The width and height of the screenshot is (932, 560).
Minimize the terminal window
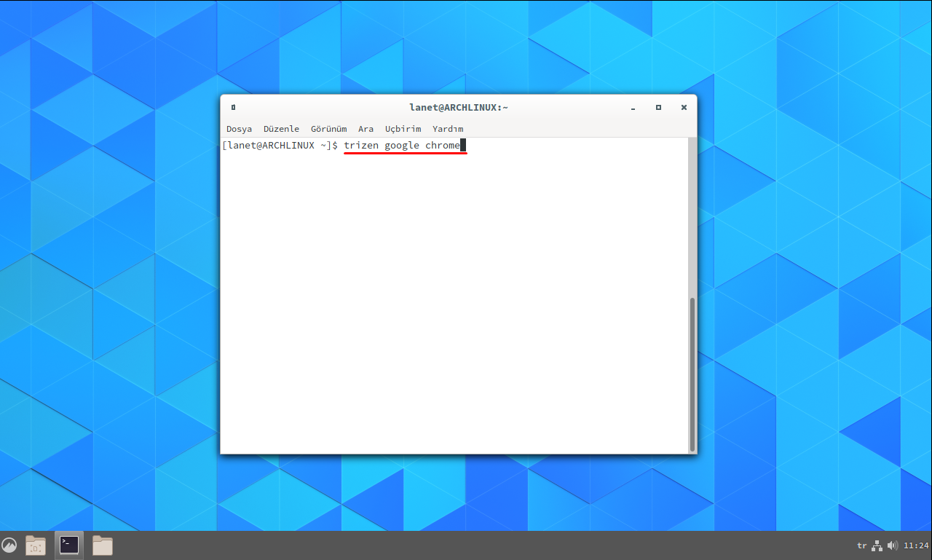coord(633,108)
